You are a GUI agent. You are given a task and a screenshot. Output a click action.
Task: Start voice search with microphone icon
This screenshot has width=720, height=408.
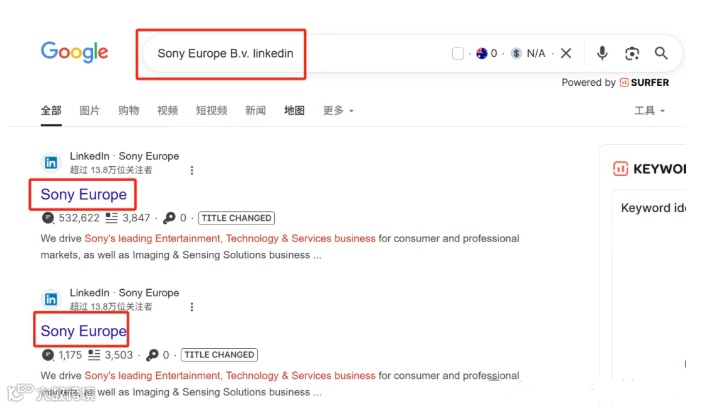pos(602,53)
